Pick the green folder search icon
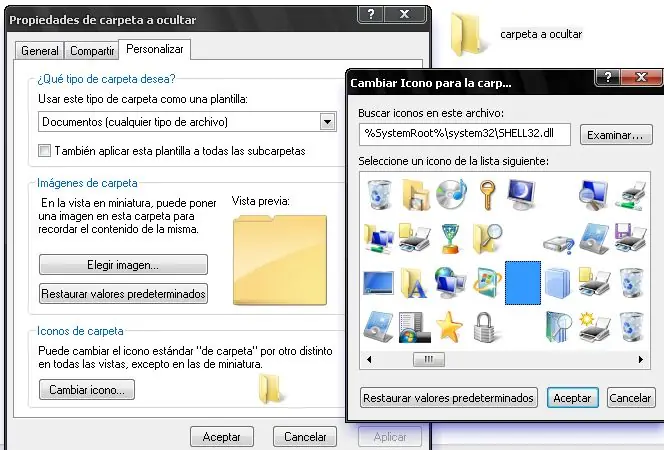The image size is (664, 450). (x=558, y=327)
